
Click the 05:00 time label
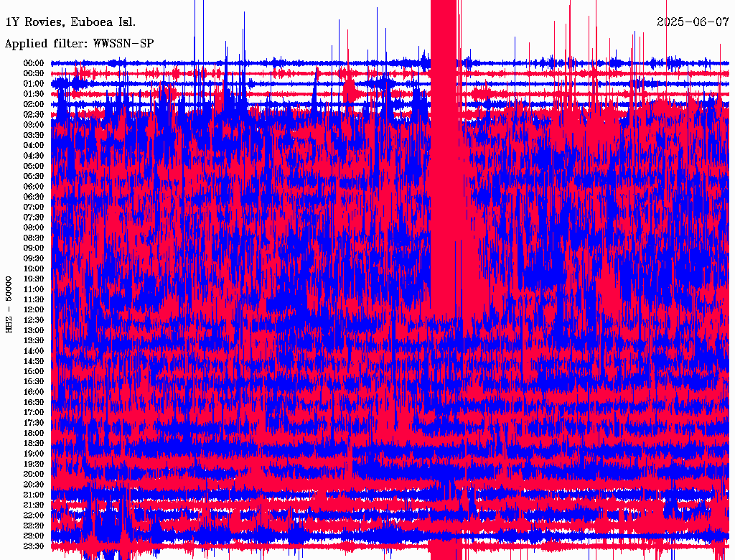point(34,166)
